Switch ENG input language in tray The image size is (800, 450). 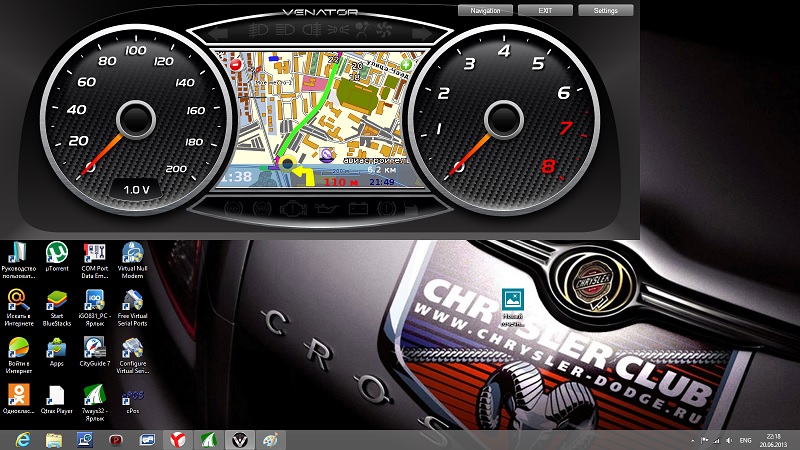745,440
